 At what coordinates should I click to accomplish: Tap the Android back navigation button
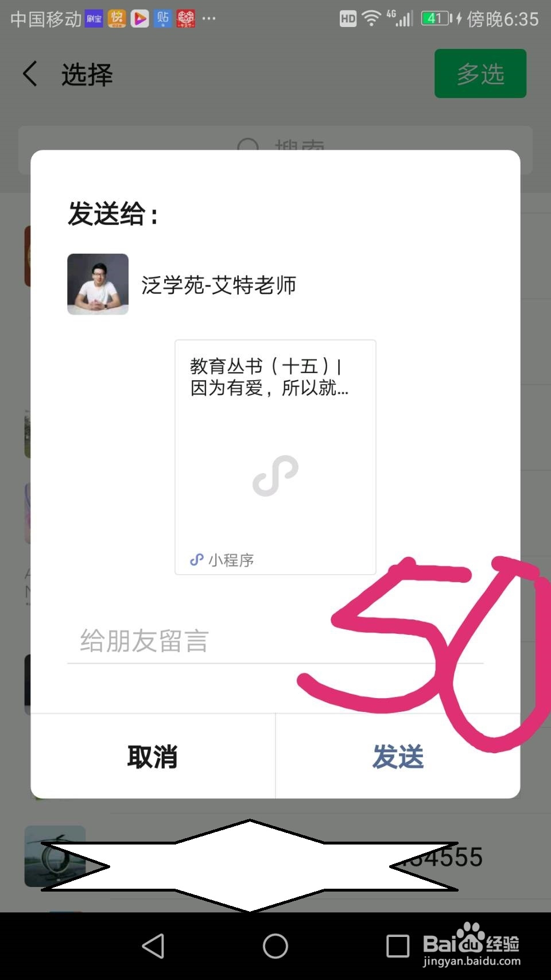(x=153, y=946)
